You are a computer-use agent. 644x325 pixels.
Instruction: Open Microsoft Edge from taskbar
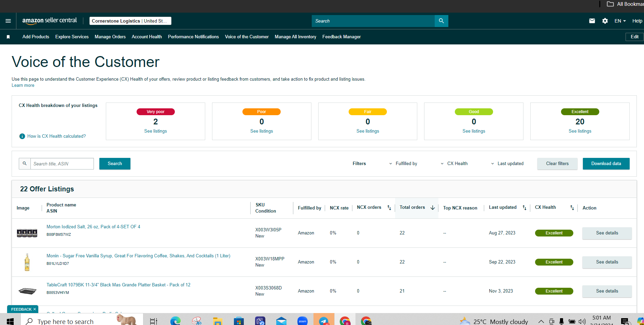176,321
